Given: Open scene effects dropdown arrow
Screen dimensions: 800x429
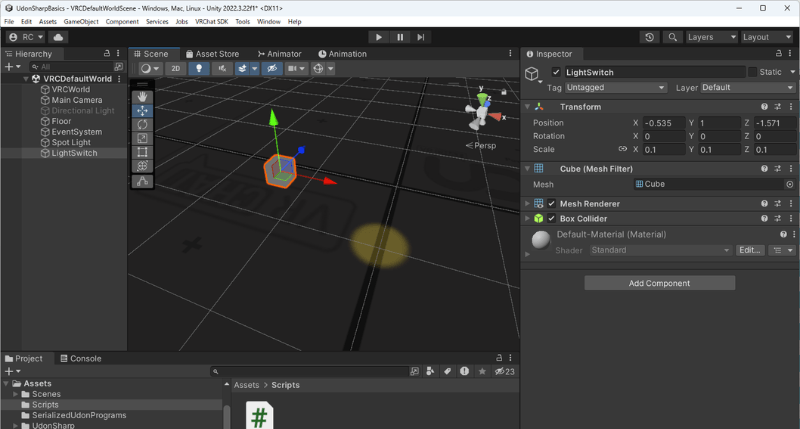Looking at the screenshot, I should pos(255,68).
